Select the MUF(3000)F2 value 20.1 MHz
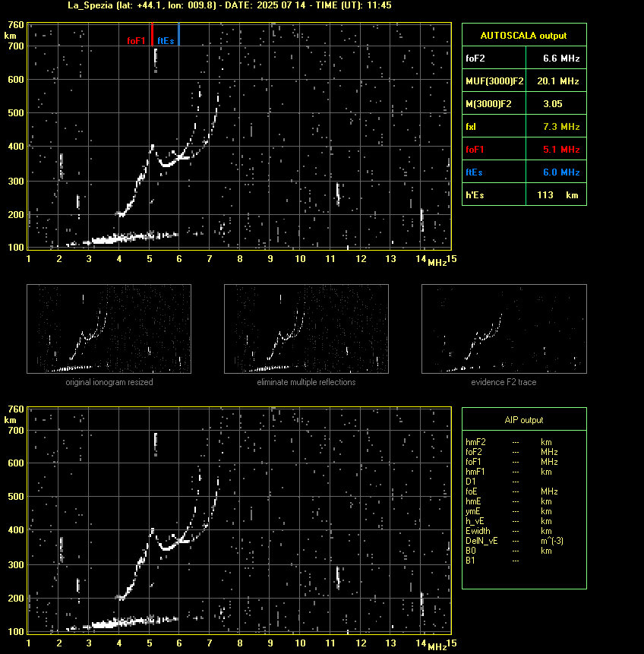This screenshot has width=644, height=654. point(557,81)
